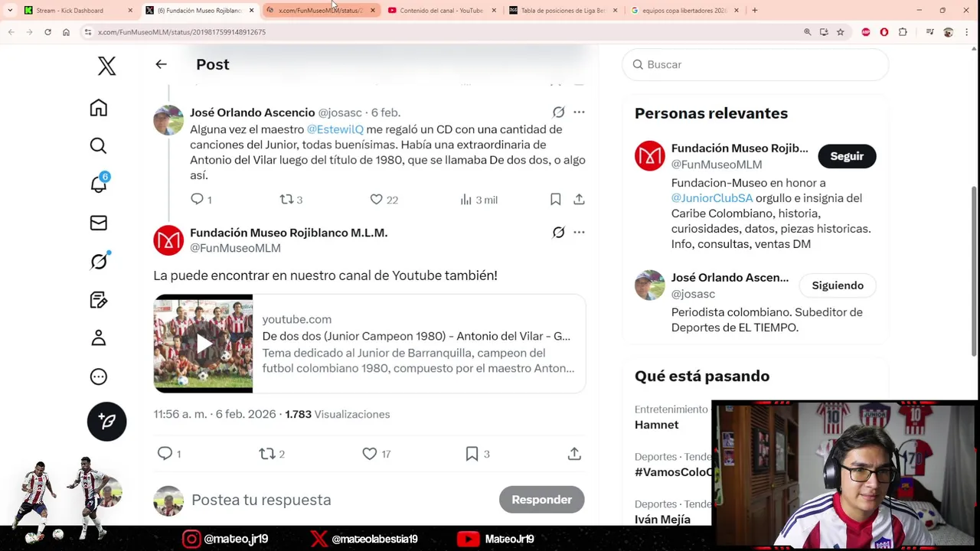Open the X logo home link
This screenshot has width=980, height=551.
tap(106, 66)
